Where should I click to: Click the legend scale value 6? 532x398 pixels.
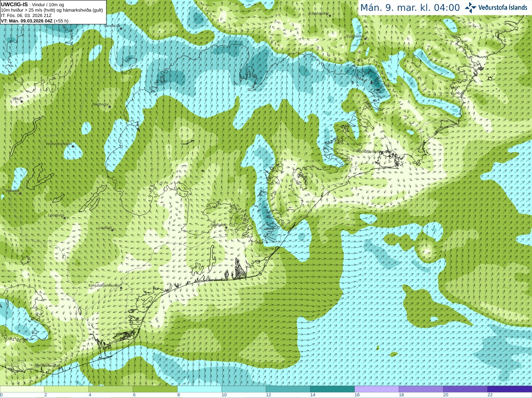pyautogui.click(x=134, y=395)
